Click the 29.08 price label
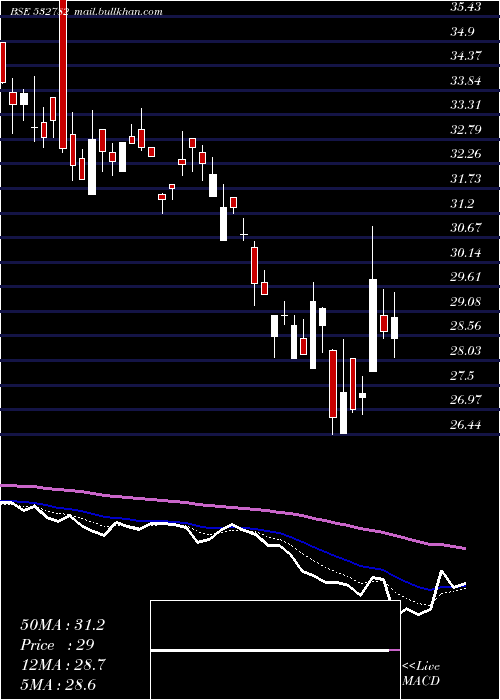Viewport: 500px width, 700px height. (466, 302)
